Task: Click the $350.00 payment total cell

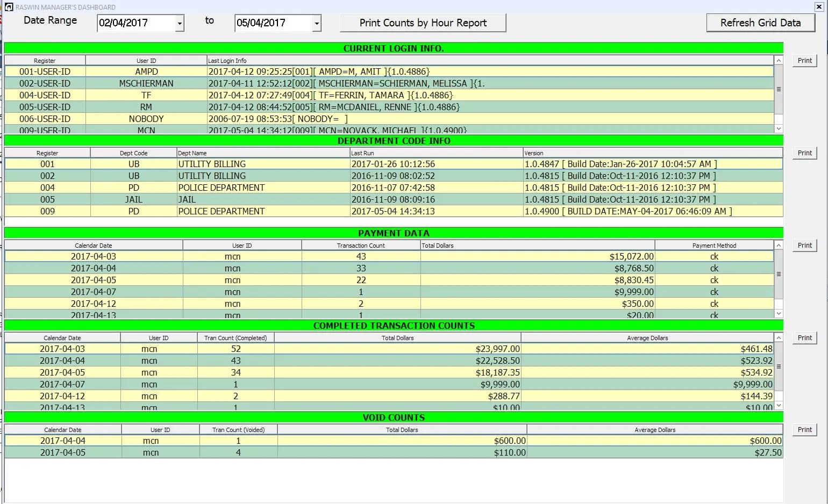Action: tap(538, 304)
